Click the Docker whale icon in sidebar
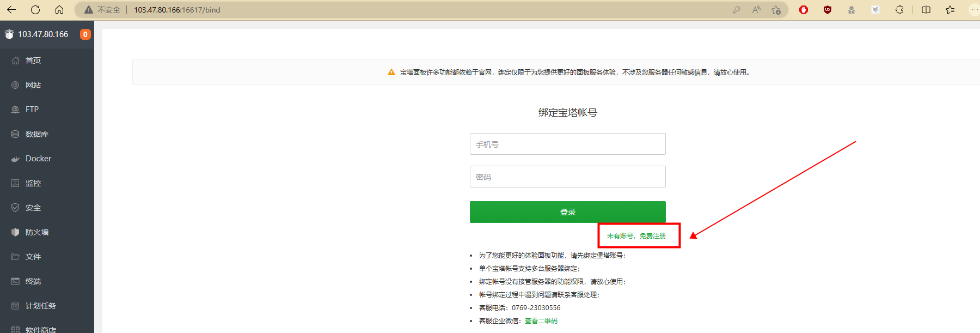The image size is (980, 333). coord(15,159)
